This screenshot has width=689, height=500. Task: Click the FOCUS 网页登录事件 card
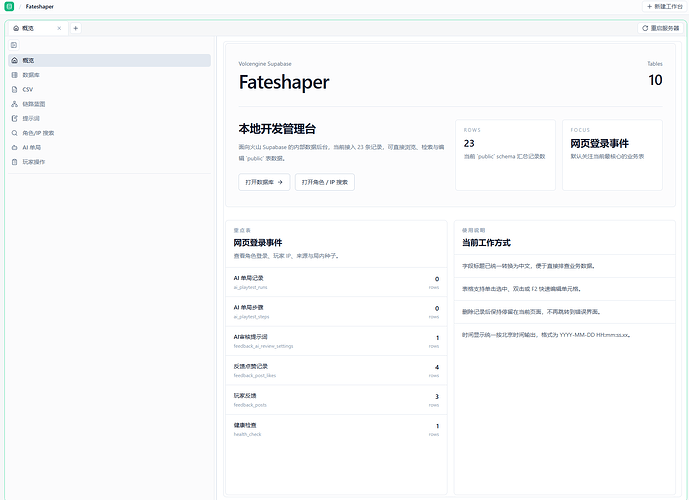pos(613,155)
